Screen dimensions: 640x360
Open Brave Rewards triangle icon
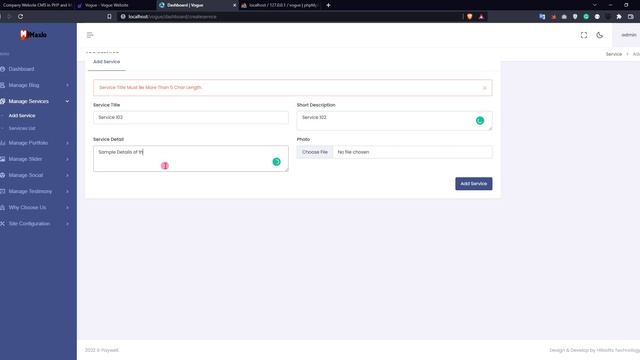pos(481,17)
